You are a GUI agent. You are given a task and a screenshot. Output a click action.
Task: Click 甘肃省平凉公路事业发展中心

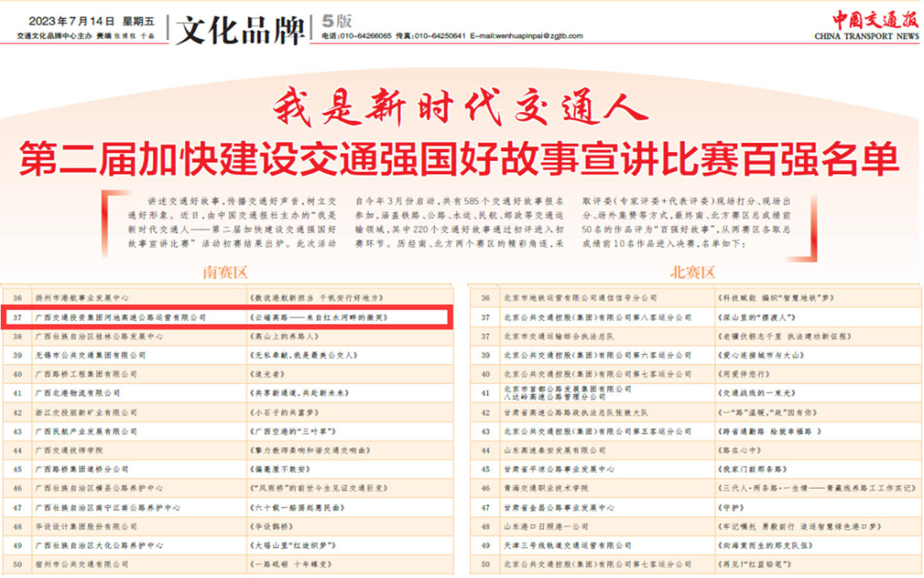(x=559, y=469)
